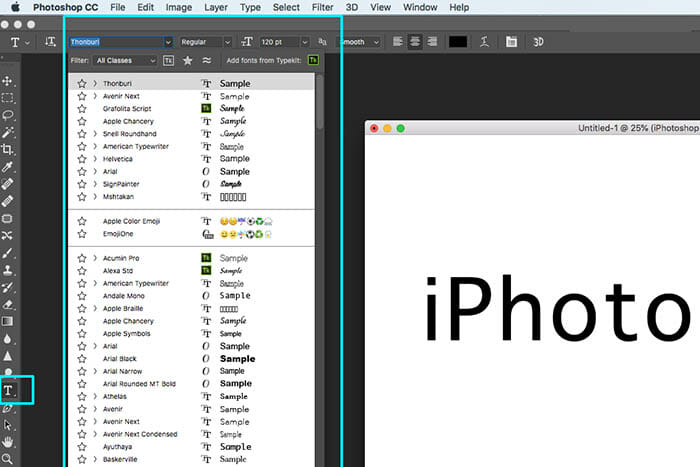The height and width of the screenshot is (467, 700).
Task: Select the Gradient tool
Action: coord(7,321)
